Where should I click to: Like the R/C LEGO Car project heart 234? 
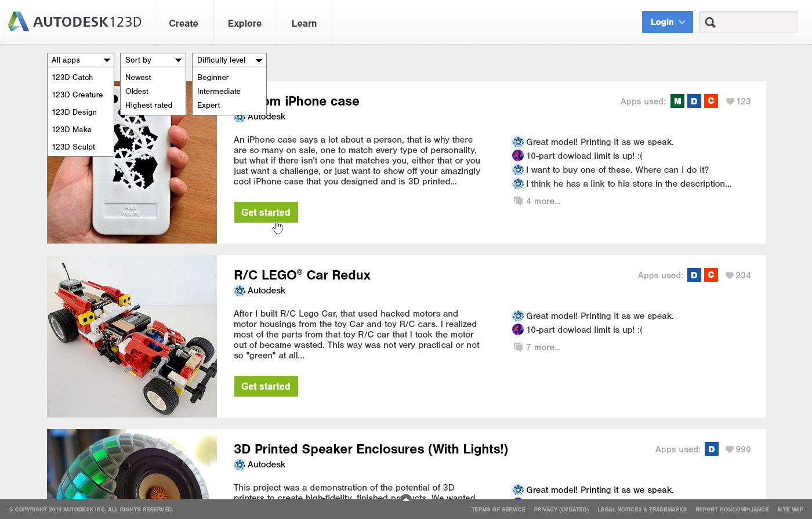tap(730, 275)
